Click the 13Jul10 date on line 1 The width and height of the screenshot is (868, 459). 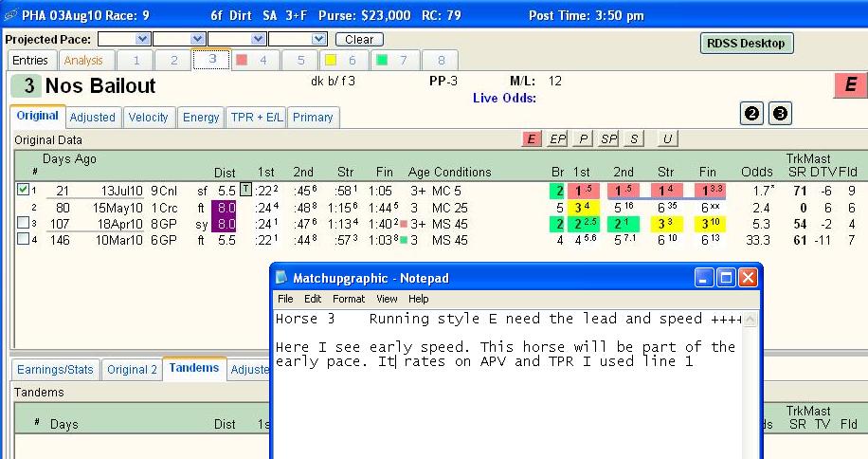coord(122,191)
